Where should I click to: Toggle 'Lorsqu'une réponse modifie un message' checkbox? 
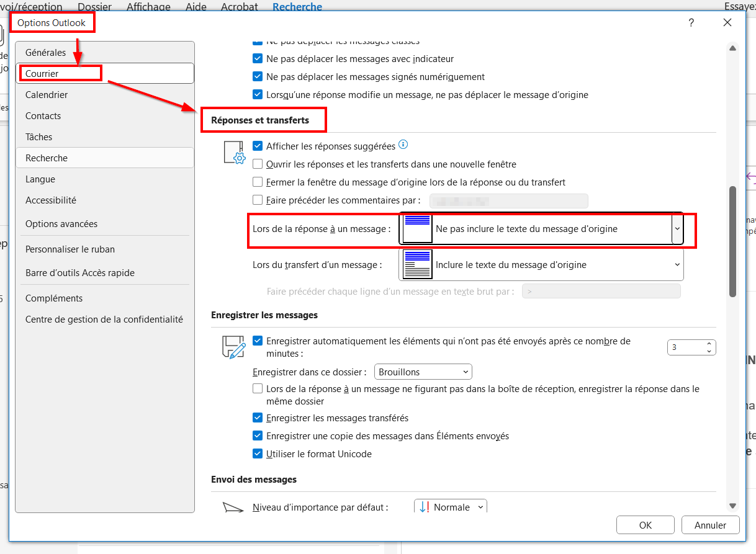(x=258, y=95)
